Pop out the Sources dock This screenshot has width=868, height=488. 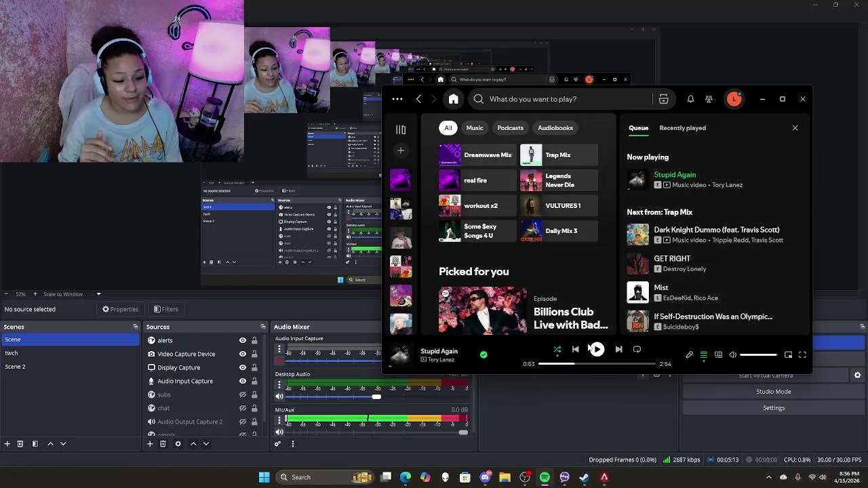pyautogui.click(x=262, y=327)
